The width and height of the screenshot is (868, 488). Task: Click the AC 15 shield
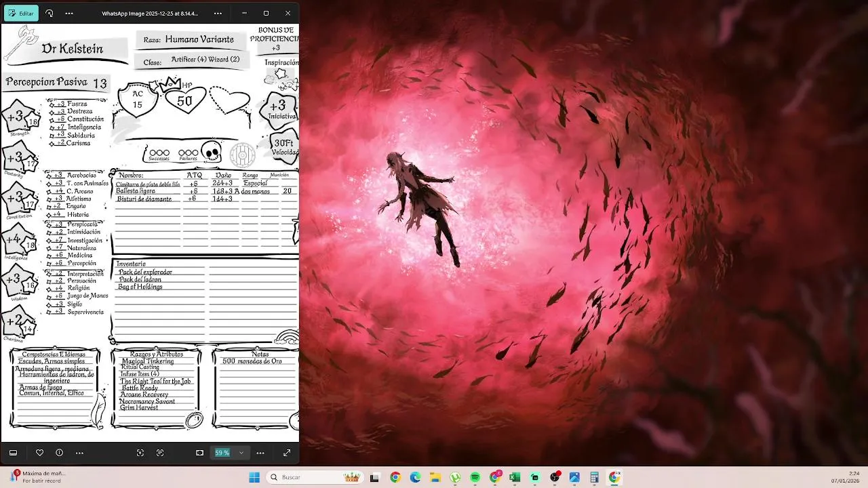(x=138, y=100)
